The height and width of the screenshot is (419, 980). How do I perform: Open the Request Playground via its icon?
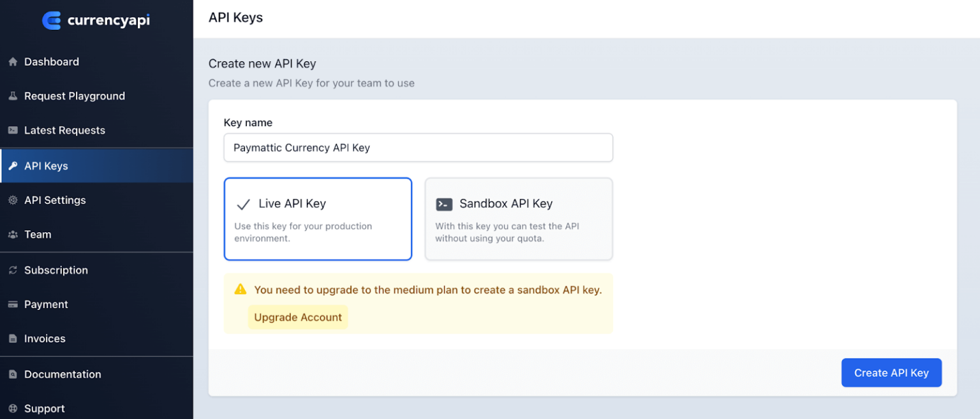coord(13,96)
